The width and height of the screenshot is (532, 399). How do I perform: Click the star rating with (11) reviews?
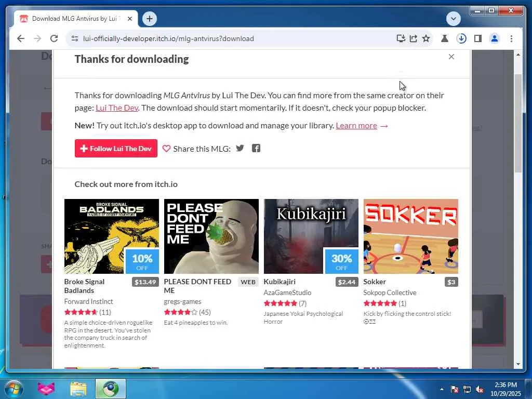(x=87, y=312)
